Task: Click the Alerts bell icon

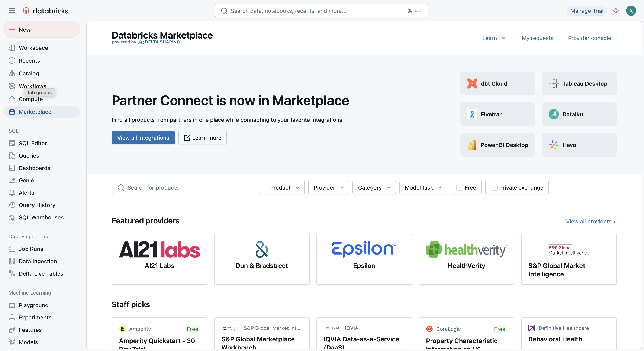Action: [12, 193]
